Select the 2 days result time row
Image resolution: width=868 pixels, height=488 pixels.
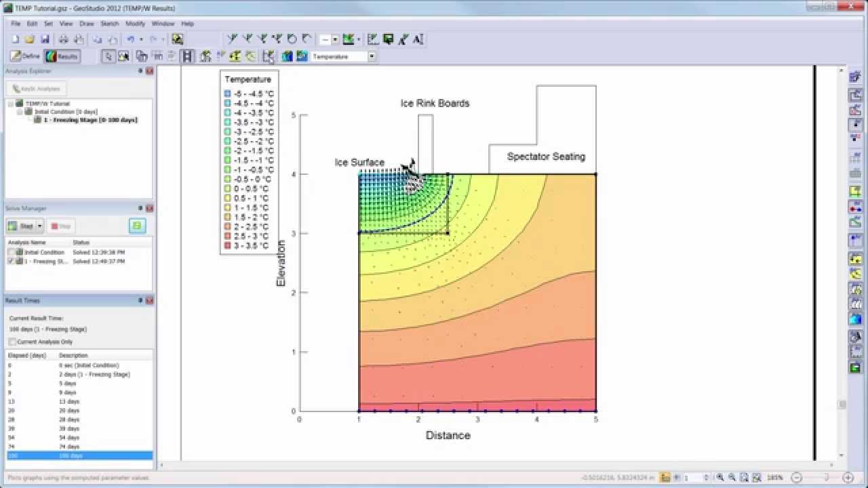coord(79,374)
